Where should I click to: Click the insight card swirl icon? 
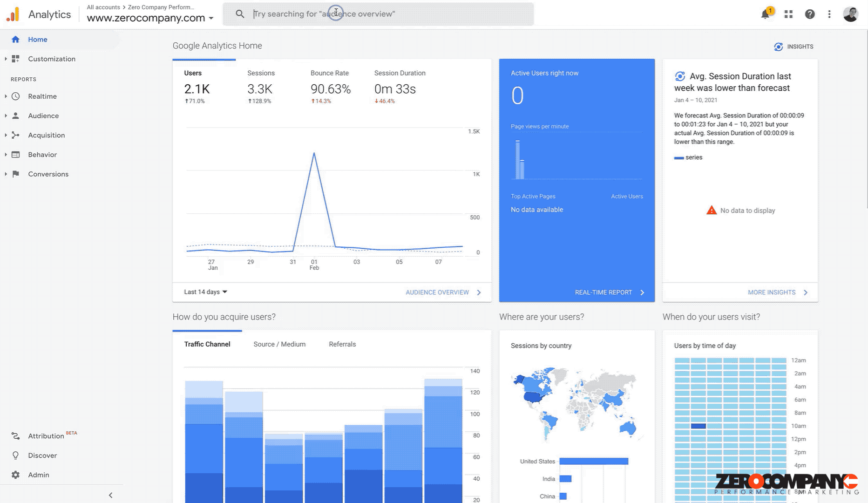click(x=680, y=76)
